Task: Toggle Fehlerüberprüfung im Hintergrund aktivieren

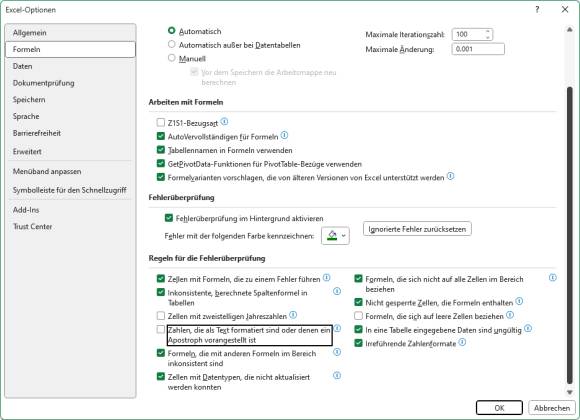Action: (x=169, y=218)
